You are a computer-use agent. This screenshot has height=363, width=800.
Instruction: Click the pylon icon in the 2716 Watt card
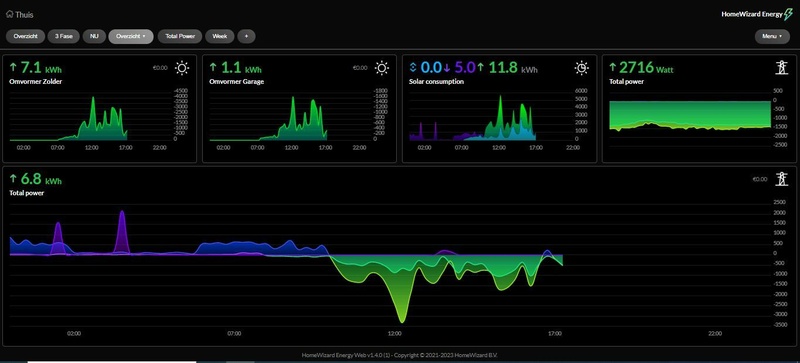(x=781, y=67)
